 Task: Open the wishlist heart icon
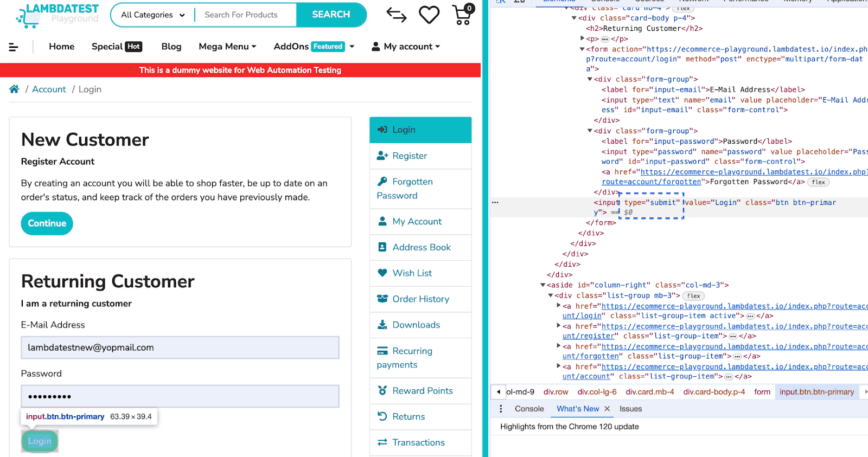[x=429, y=15]
